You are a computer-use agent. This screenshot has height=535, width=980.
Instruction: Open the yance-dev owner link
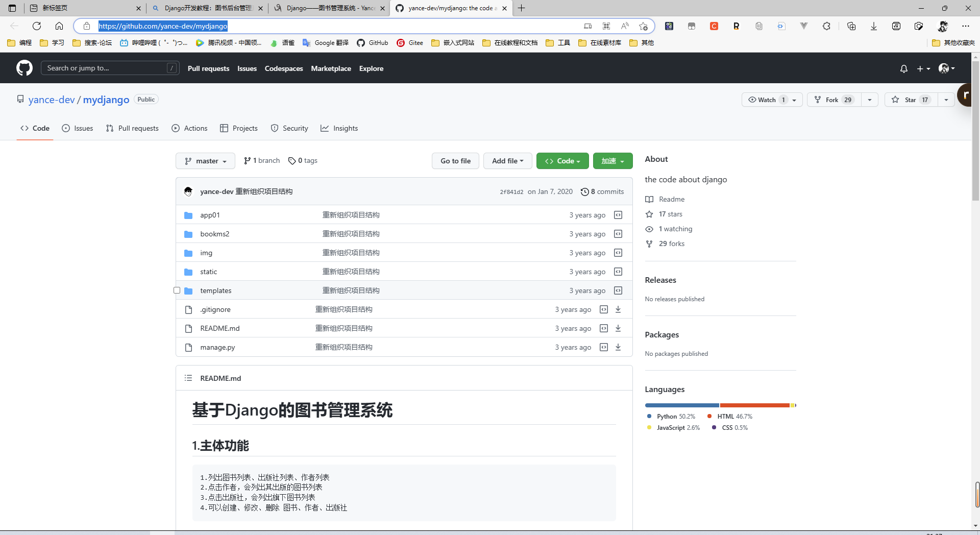52,100
